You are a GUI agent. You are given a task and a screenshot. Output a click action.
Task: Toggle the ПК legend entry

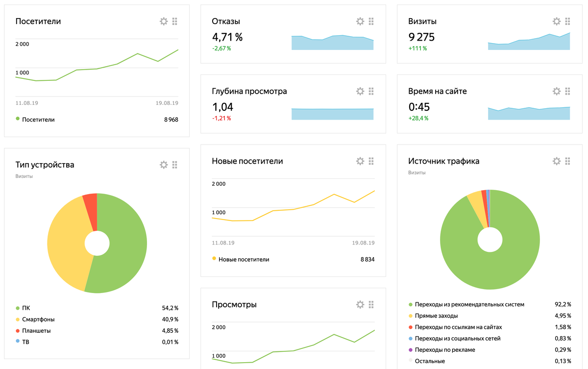pos(23,308)
